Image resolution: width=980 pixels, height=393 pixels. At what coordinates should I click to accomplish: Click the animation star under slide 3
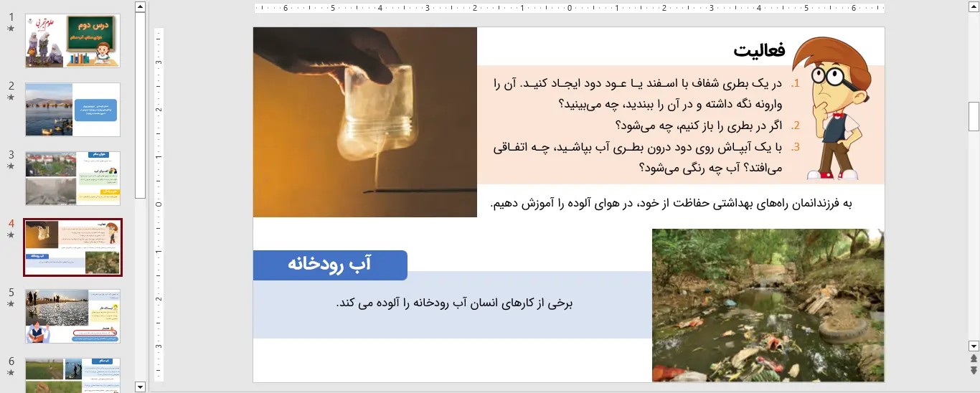point(11,166)
